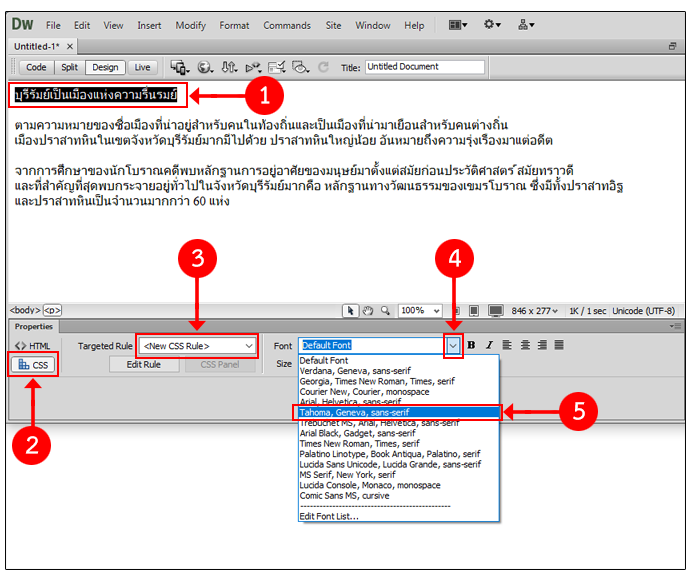Screen dimensions: 691x580
Task: Align text left in Properties panel
Action: tap(507, 345)
